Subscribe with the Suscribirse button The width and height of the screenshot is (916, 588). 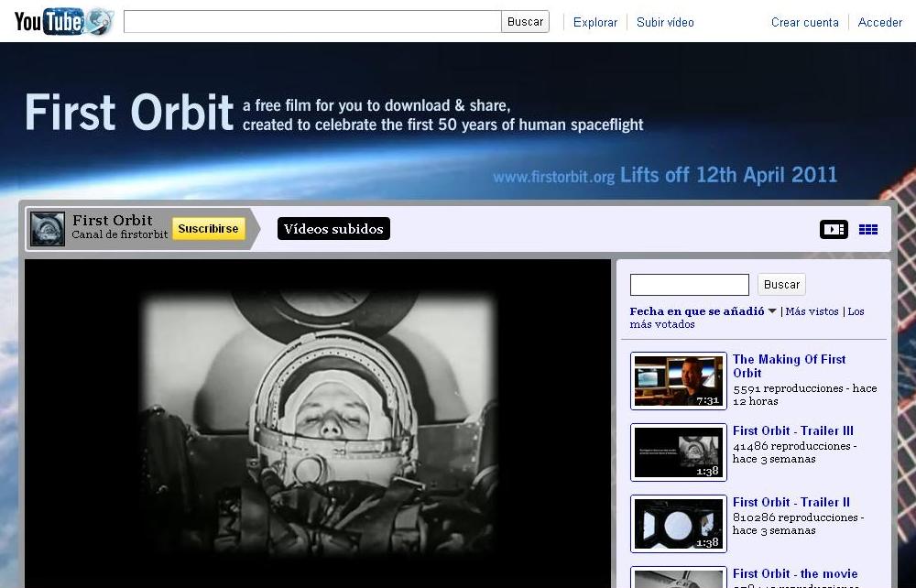209,229
